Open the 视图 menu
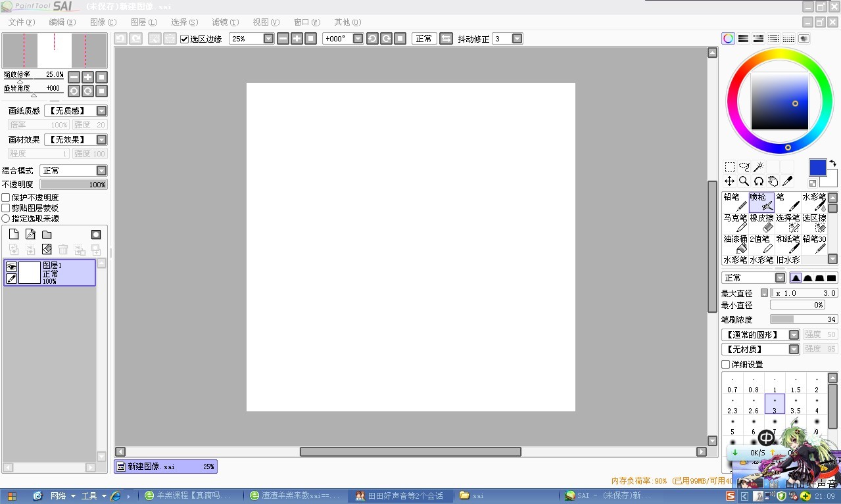 point(266,22)
